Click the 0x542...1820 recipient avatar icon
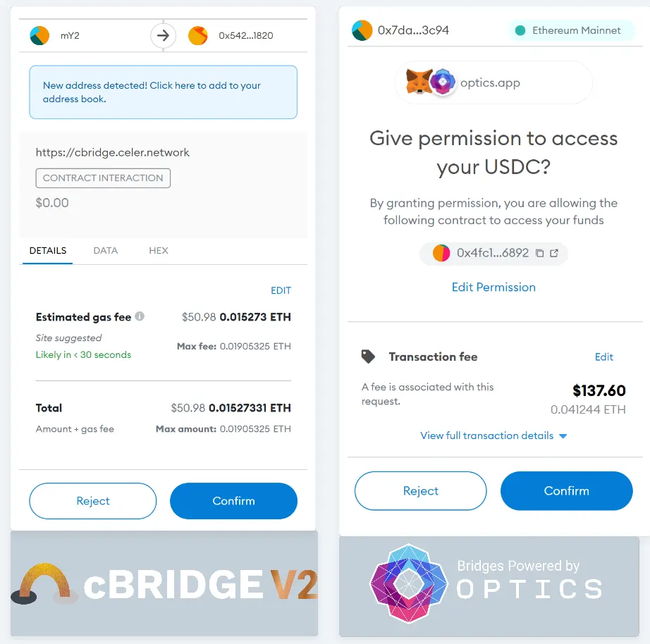 [198, 35]
